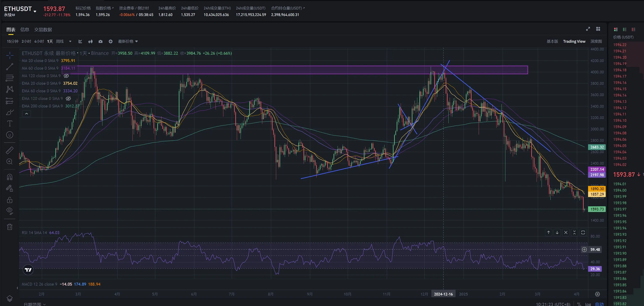This screenshot has width=644, height=306.
Task: Take a chart snapshot with camera icon
Action: click(101, 41)
